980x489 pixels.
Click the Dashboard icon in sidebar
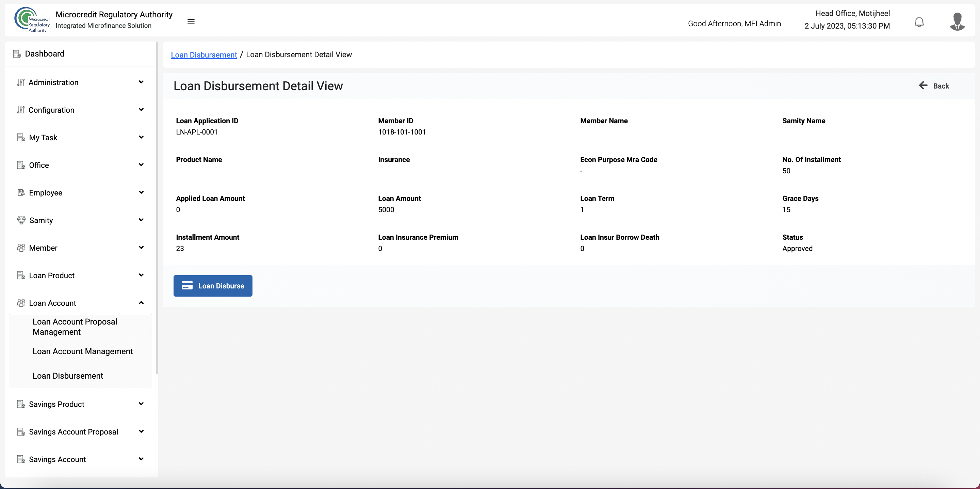(x=17, y=54)
